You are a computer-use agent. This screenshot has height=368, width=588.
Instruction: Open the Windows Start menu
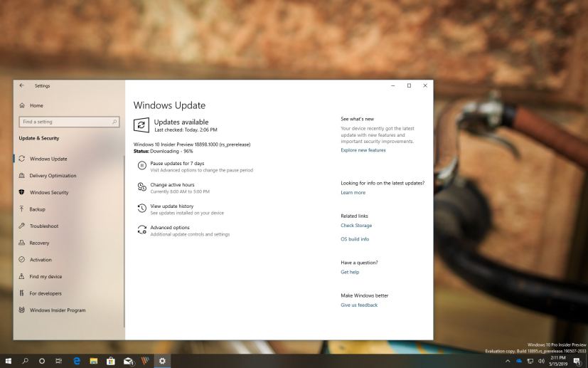9,362
